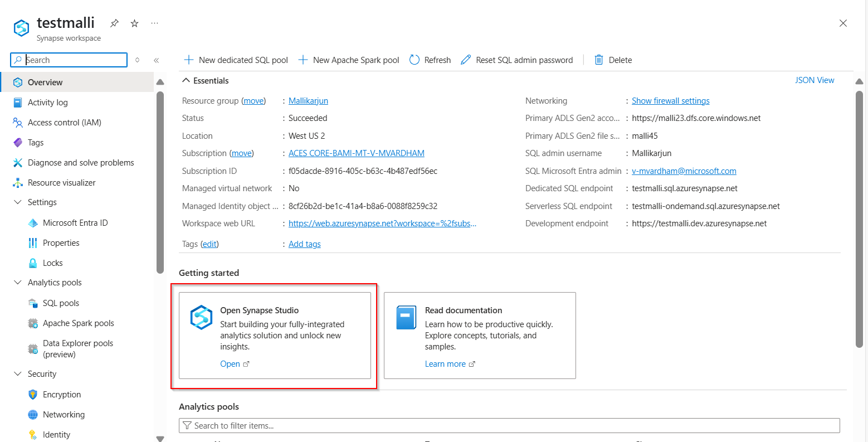868x442 pixels.
Task: Click move link next to Subscription
Action: (241, 153)
